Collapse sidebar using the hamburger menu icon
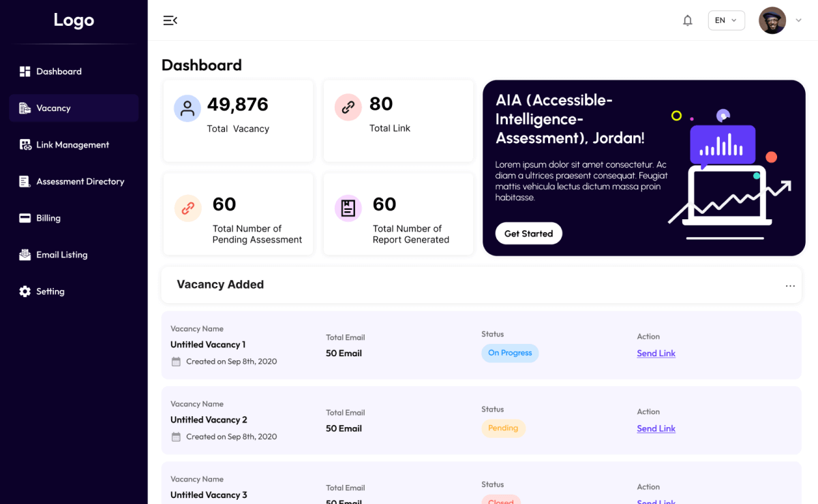Screen dimensions: 818x504 [170, 20]
